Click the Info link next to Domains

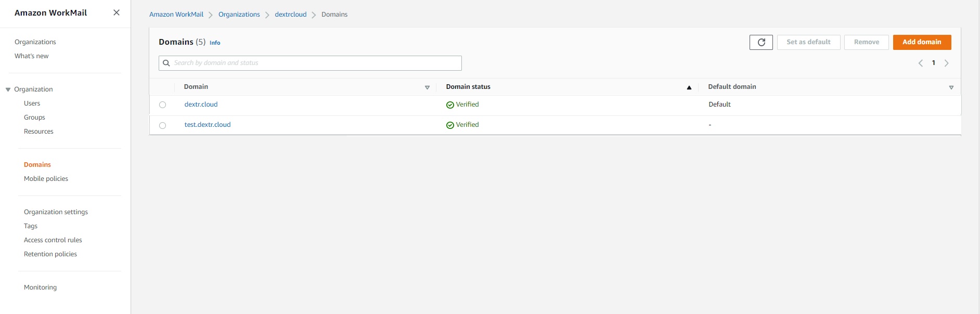click(215, 43)
